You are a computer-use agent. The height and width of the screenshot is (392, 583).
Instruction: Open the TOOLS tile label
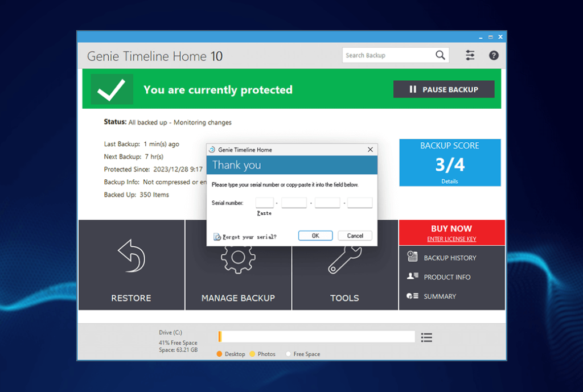click(344, 298)
